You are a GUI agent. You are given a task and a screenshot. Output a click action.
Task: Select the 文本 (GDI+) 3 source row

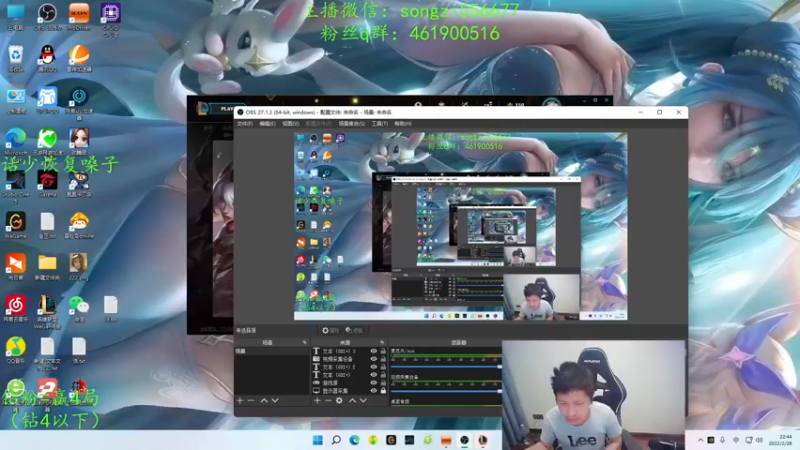tap(349, 351)
